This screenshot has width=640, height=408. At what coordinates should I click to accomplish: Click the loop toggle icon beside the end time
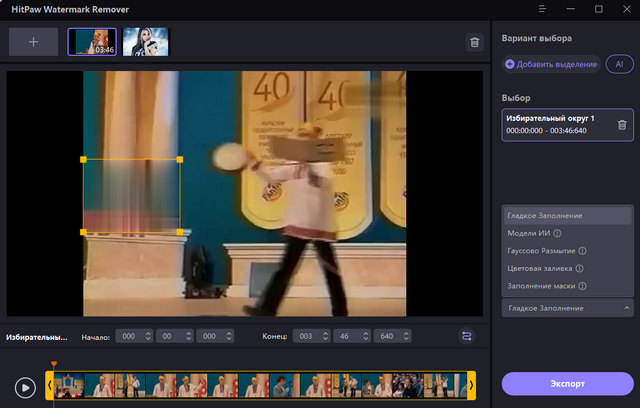[x=466, y=336]
